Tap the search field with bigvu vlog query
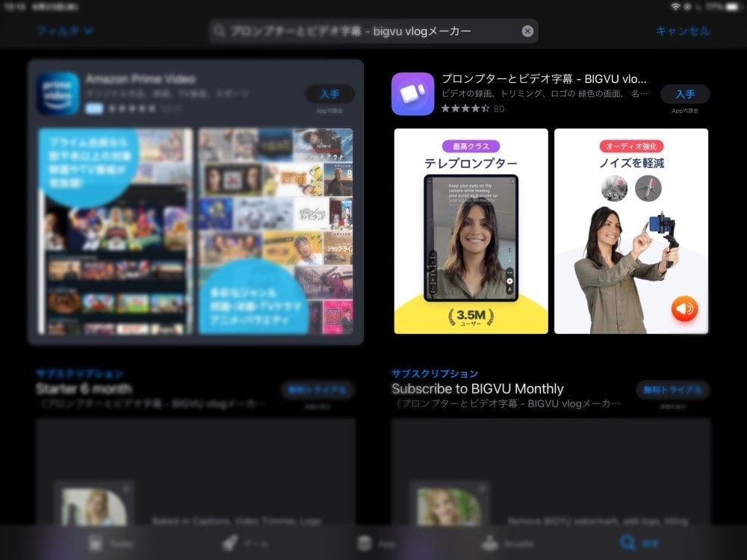The height and width of the screenshot is (560, 747). point(373,31)
